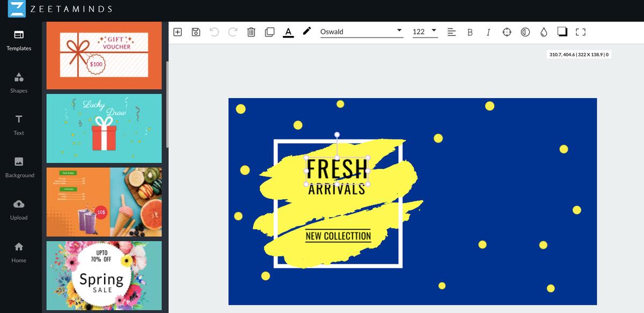Open the opacity droplet tool
644x313 pixels.
544,32
